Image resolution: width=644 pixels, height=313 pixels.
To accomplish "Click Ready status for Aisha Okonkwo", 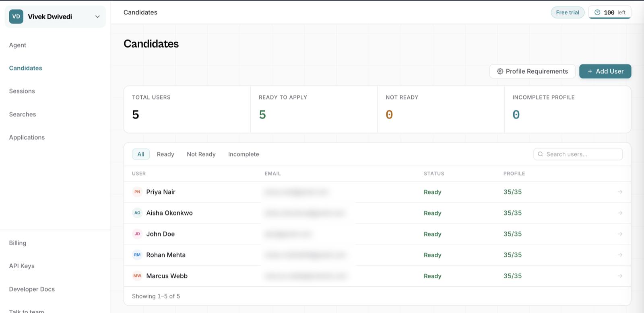I will tap(432, 213).
